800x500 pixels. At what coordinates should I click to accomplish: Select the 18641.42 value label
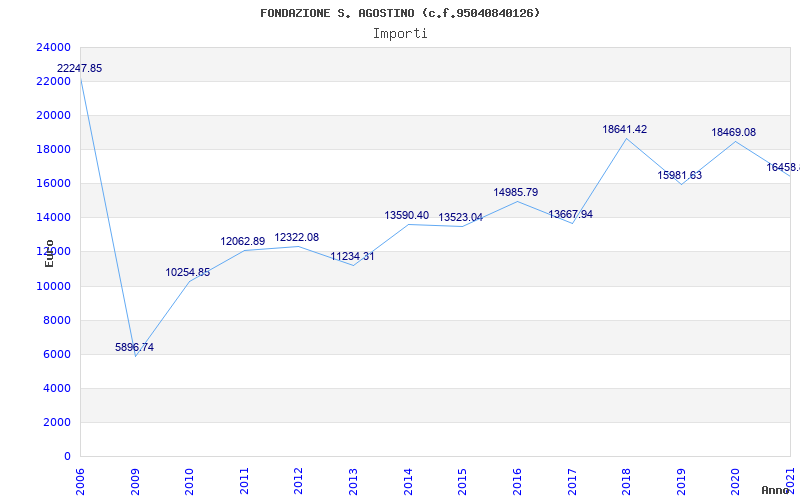[x=624, y=129]
